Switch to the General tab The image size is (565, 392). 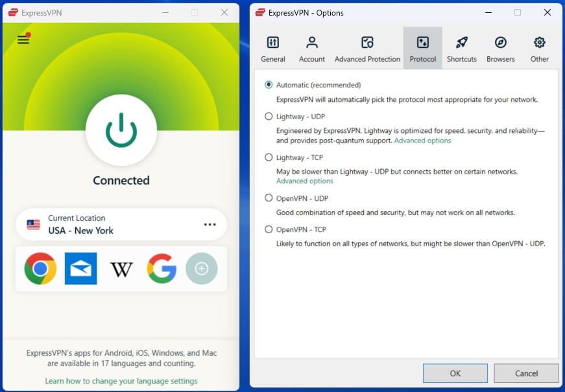tap(273, 49)
